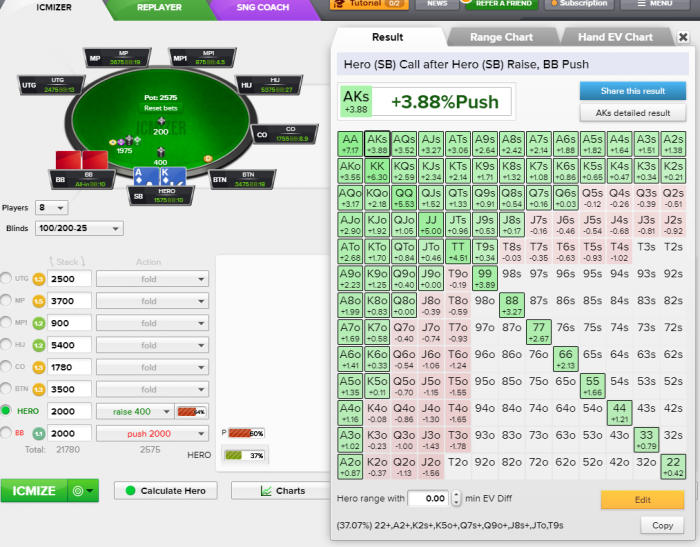Select the AA hand cell

(350, 144)
